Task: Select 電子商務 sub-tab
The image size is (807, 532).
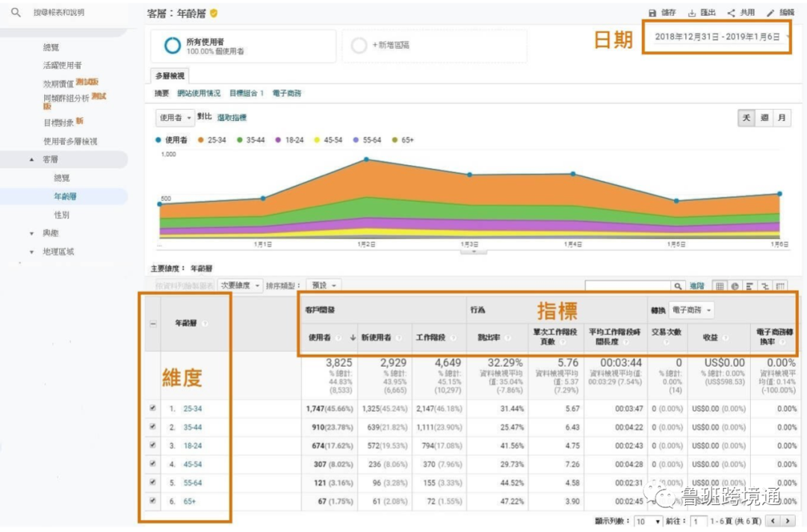Action: click(287, 93)
